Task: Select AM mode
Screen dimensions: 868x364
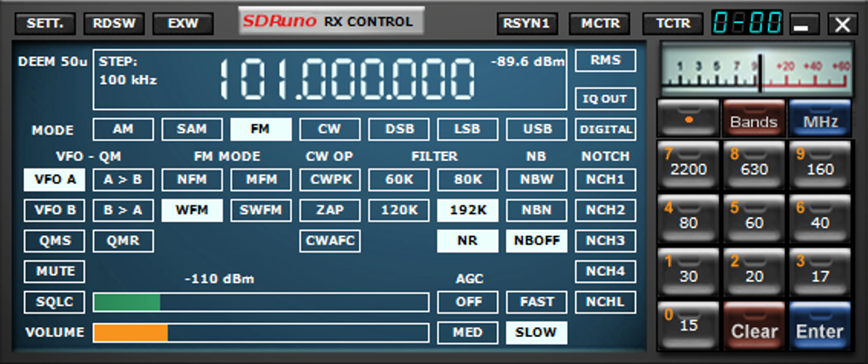Action: pos(123,130)
